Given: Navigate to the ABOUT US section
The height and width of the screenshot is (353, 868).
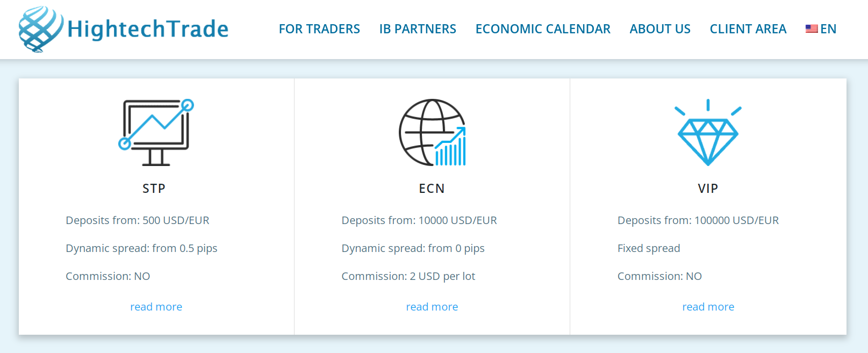Looking at the screenshot, I should click(x=660, y=29).
